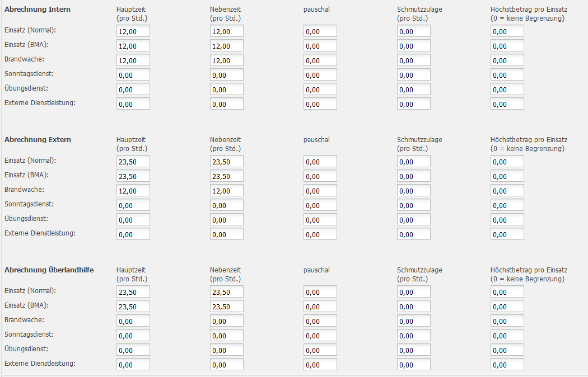This screenshot has height=377, width=588.
Task: Select Nebenzeit field for Externe Dienstleistung Überlandhilfe
Action: [x=227, y=365]
